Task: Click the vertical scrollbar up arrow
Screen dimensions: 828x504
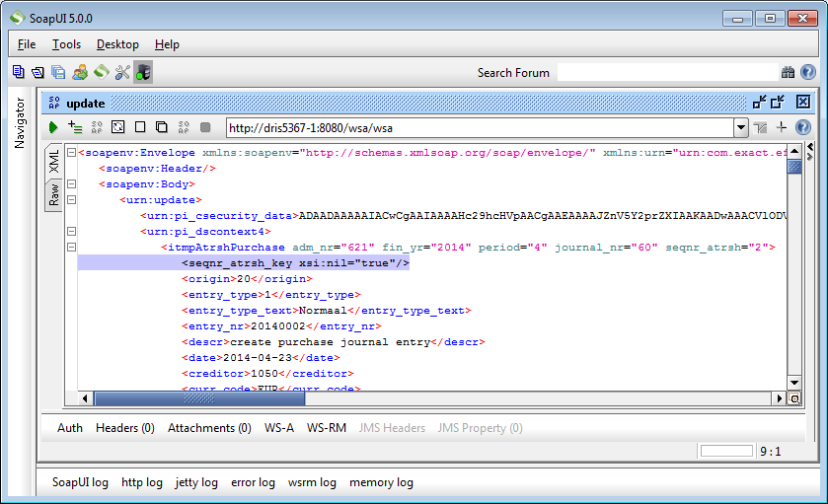Action: pyautogui.click(x=794, y=152)
